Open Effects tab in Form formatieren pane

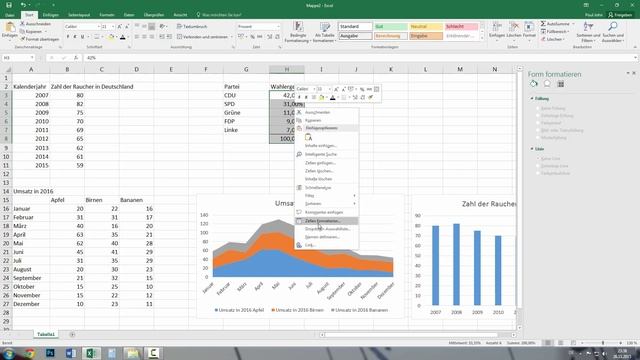click(x=547, y=84)
